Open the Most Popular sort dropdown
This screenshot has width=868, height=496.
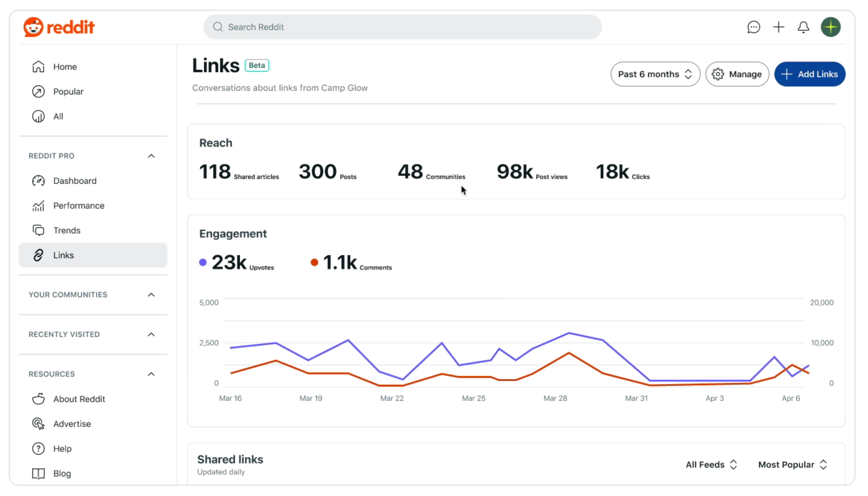tap(792, 465)
